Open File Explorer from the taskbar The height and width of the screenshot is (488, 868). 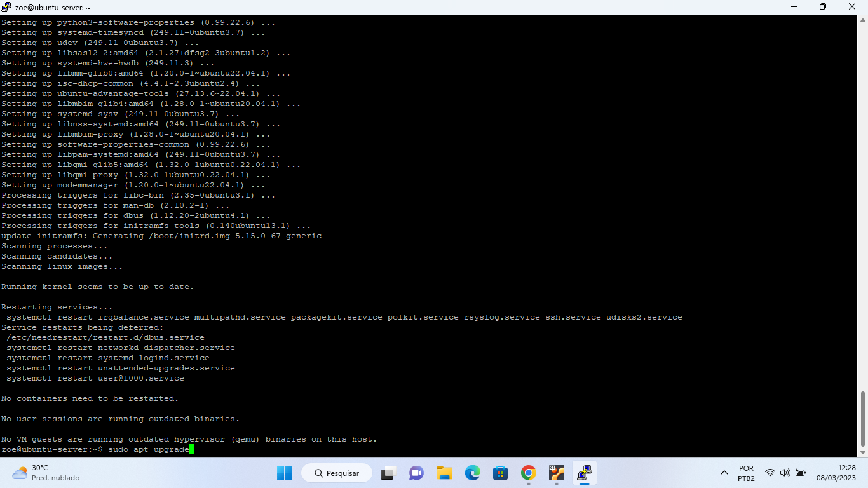pyautogui.click(x=444, y=473)
